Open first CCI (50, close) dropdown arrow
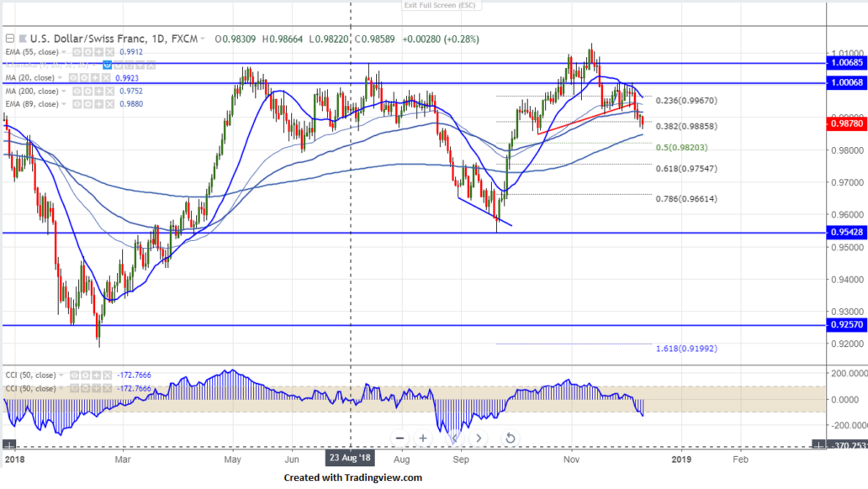This screenshot has height=489, width=868. (61, 376)
